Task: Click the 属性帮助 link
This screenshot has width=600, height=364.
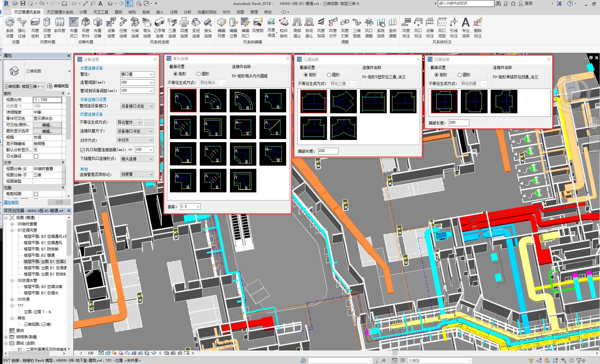Action: [11, 202]
